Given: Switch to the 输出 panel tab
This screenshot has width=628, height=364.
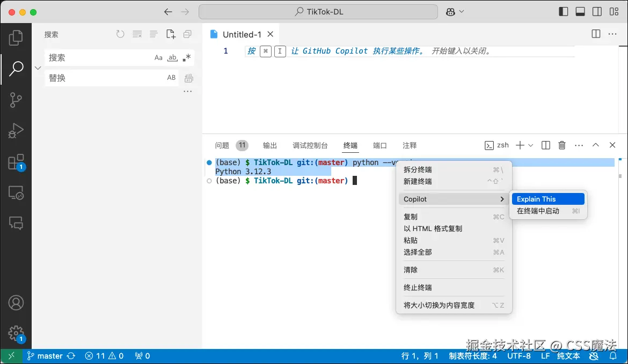Looking at the screenshot, I should tap(269, 145).
